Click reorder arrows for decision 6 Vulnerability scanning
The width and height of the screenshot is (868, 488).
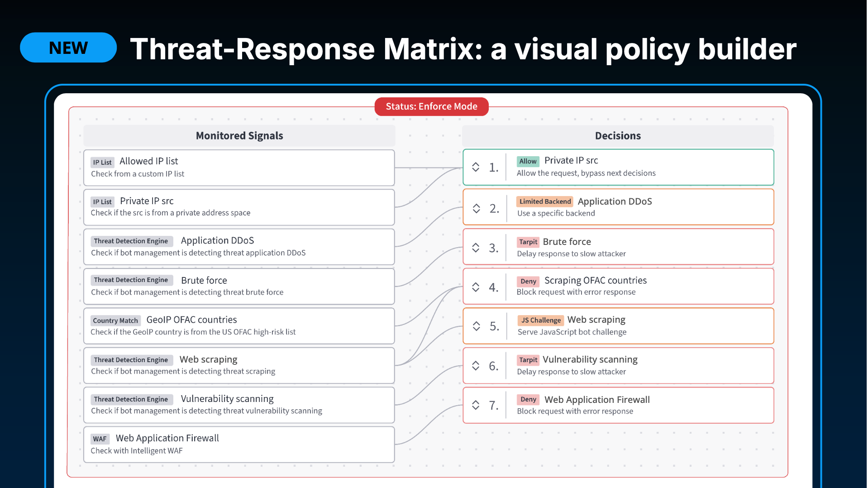(x=476, y=366)
